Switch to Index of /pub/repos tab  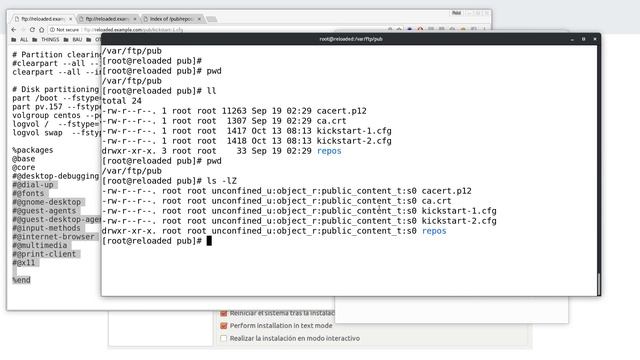172,19
